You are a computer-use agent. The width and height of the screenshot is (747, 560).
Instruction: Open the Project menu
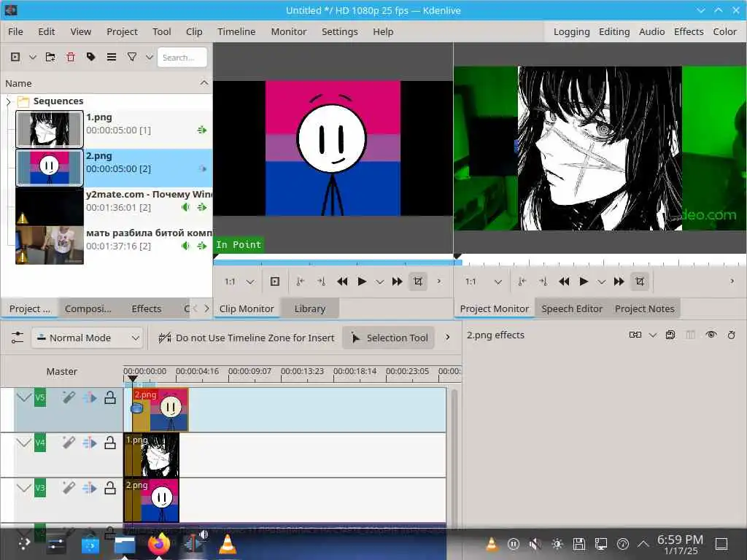(122, 31)
